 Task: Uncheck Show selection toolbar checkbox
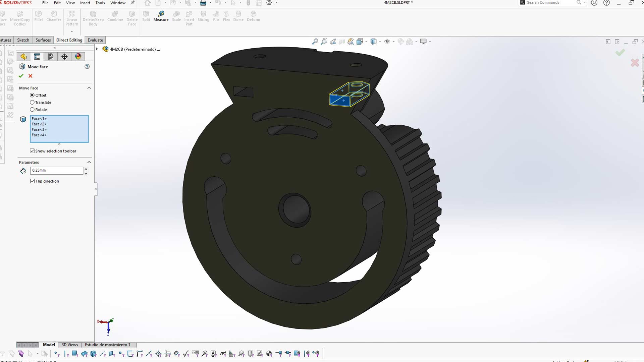pos(32,151)
